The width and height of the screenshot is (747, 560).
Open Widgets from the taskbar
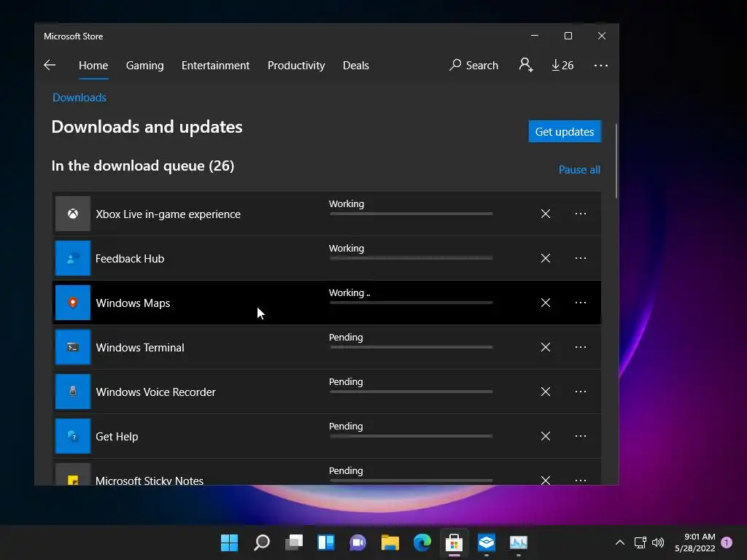click(x=326, y=542)
